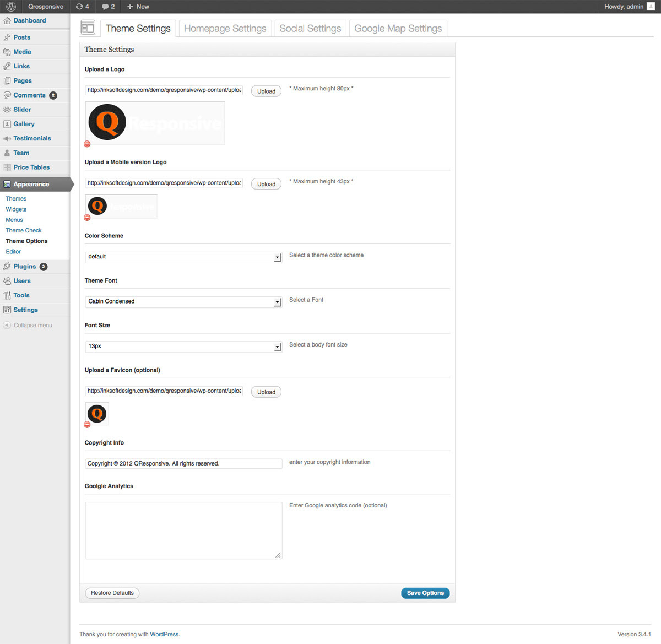Open the Theme Options submenu item
Screen dimensions: 661x644
26,241
